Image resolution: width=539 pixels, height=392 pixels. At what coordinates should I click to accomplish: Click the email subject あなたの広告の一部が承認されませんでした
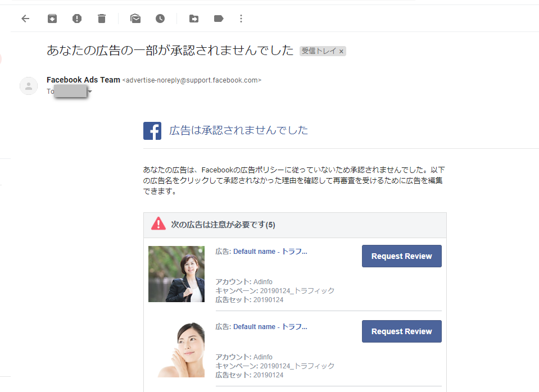click(x=170, y=51)
